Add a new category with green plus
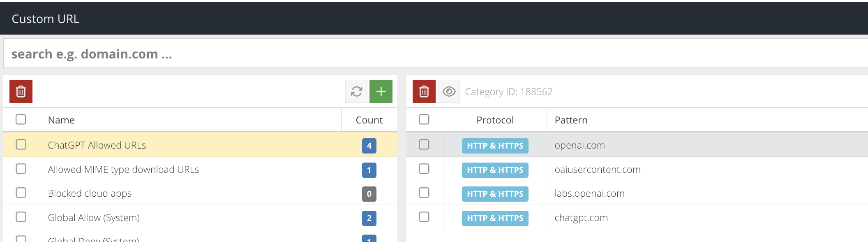 (381, 91)
